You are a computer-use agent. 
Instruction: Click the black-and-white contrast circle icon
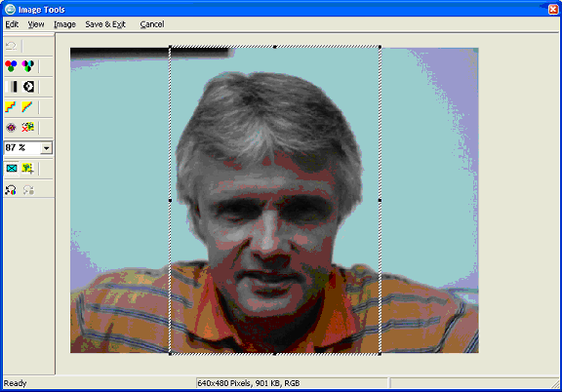coord(28,87)
